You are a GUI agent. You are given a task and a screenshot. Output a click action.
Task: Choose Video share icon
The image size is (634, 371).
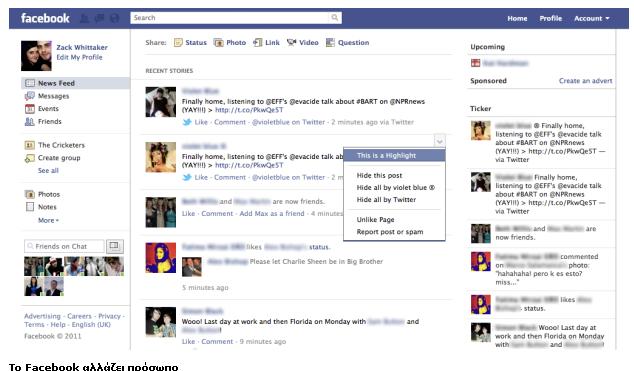point(291,42)
